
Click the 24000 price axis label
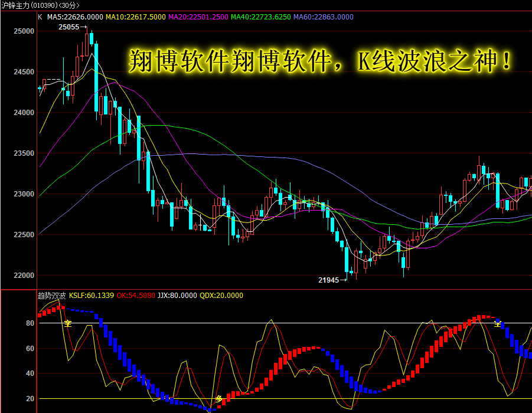pyautogui.click(x=24, y=113)
